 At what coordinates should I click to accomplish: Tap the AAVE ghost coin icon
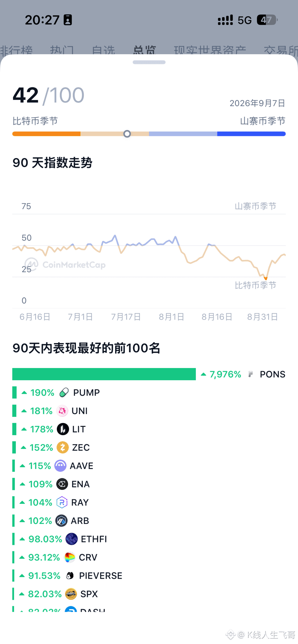click(60, 466)
